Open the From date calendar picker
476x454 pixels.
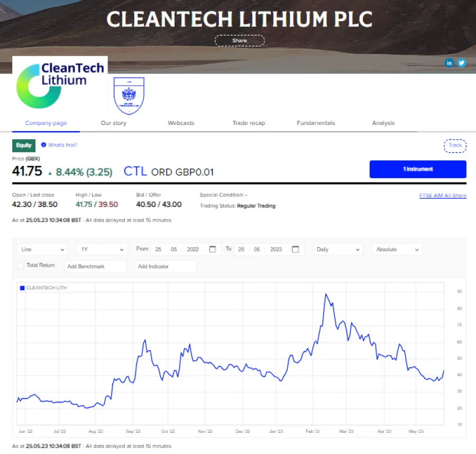[x=213, y=249]
